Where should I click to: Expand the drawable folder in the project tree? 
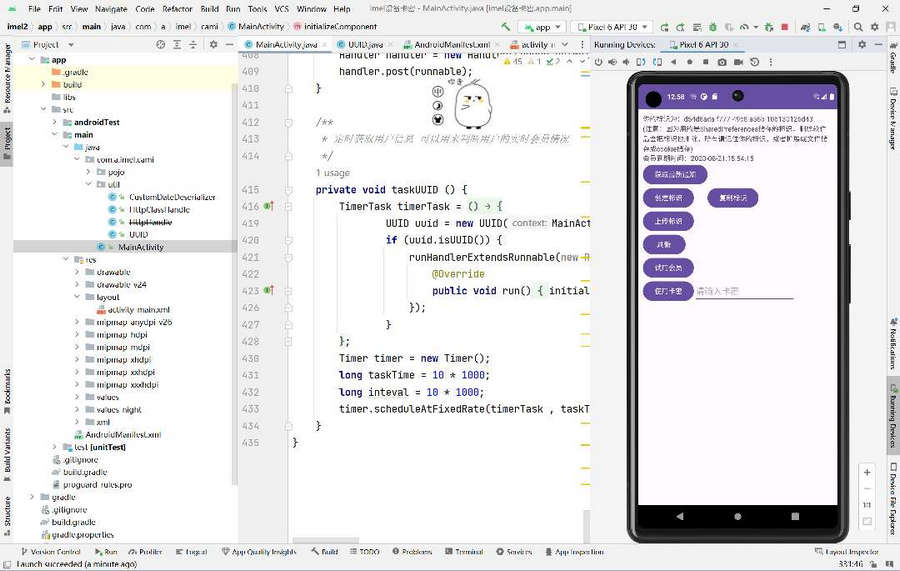tap(78, 272)
